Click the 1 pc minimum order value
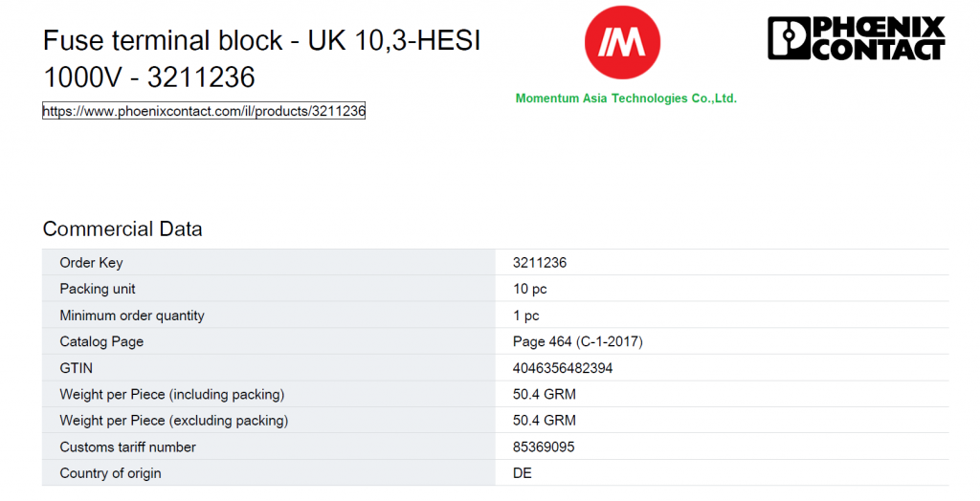This screenshot has height=501, width=980. [525, 316]
